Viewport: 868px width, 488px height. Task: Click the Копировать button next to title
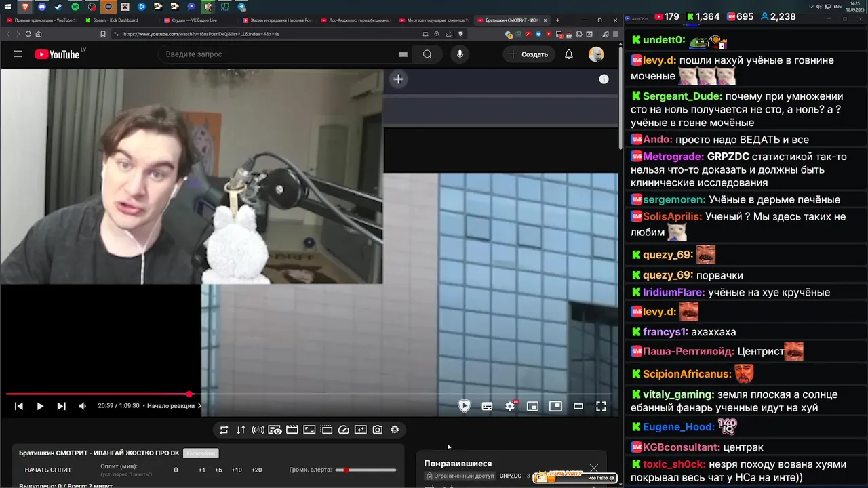tap(201, 453)
